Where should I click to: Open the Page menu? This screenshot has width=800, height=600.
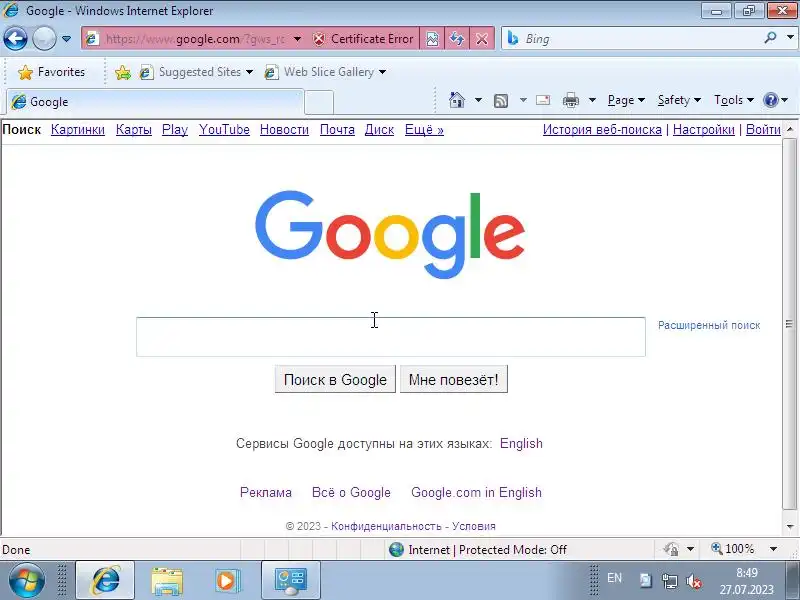(x=626, y=100)
